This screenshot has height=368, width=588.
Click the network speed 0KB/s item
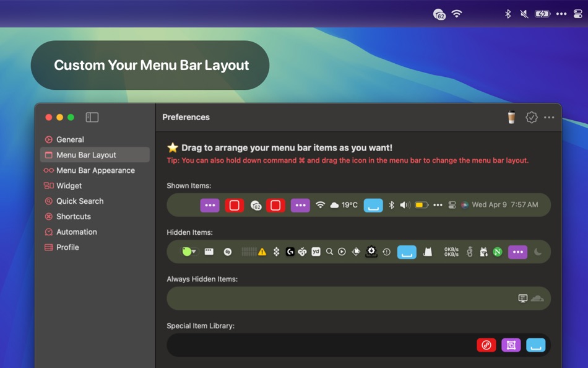pos(451,252)
